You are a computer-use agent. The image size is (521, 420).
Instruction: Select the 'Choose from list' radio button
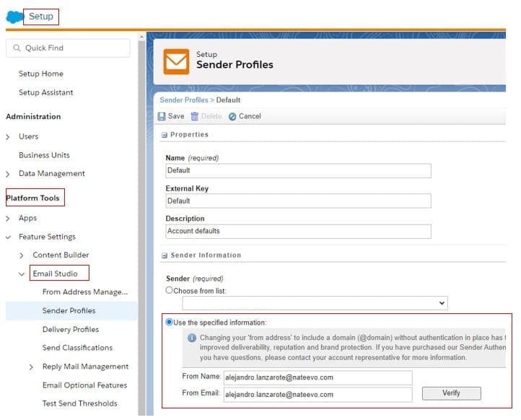click(170, 290)
